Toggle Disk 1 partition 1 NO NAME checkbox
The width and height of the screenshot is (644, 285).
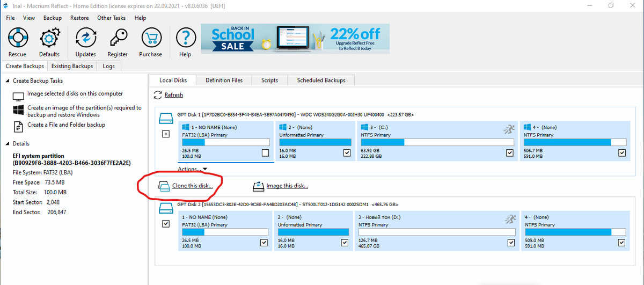click(x=265, y=154)
